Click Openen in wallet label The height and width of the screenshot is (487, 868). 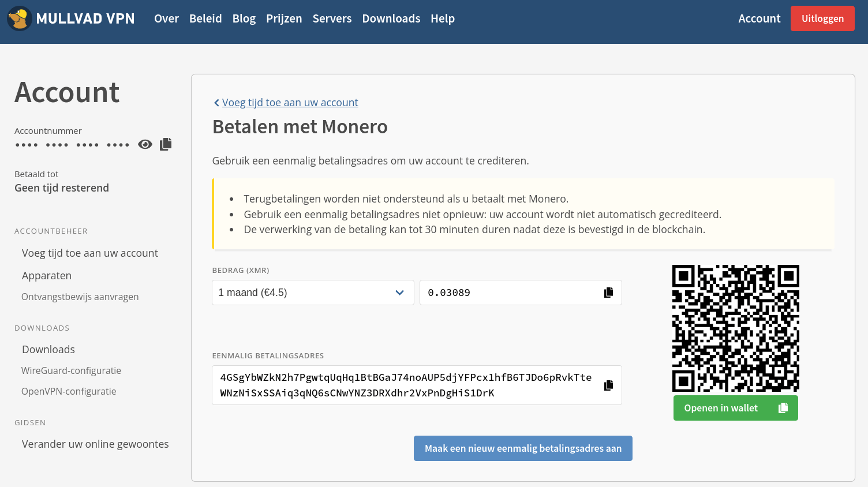pyautogui.click(x=721, y=408)
